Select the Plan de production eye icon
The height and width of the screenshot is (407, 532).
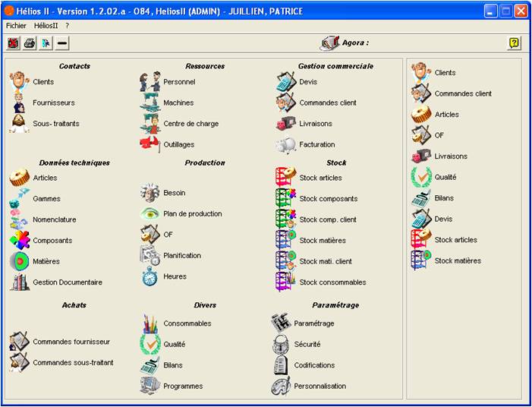pos(150,213)
